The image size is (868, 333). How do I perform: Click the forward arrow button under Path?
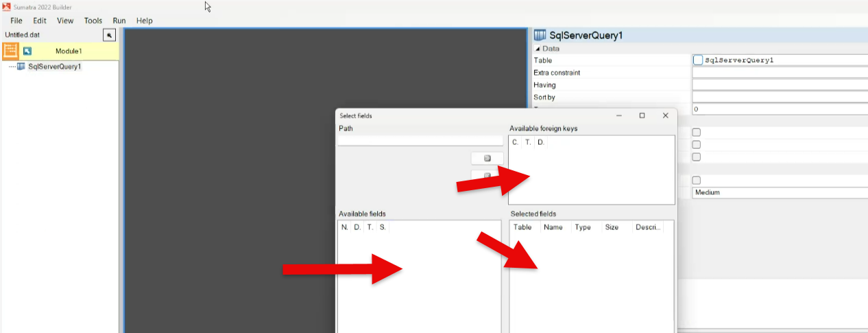pos(487,158)
